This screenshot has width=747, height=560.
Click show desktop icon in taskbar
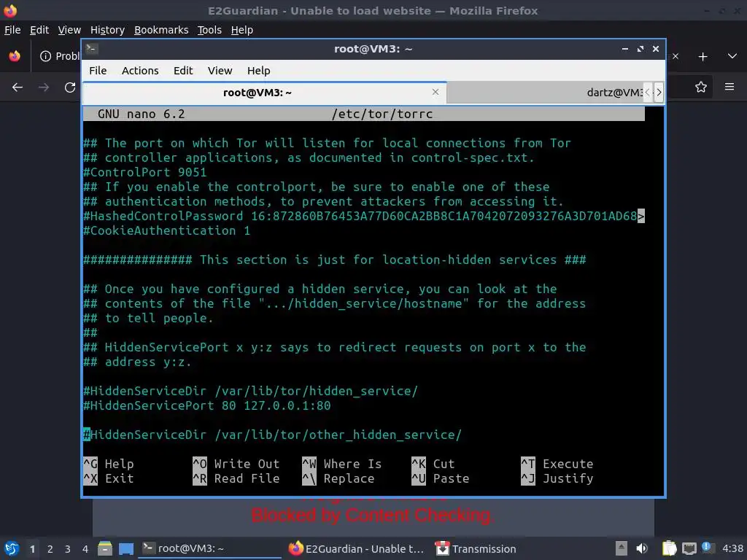[x=126, y=548]
